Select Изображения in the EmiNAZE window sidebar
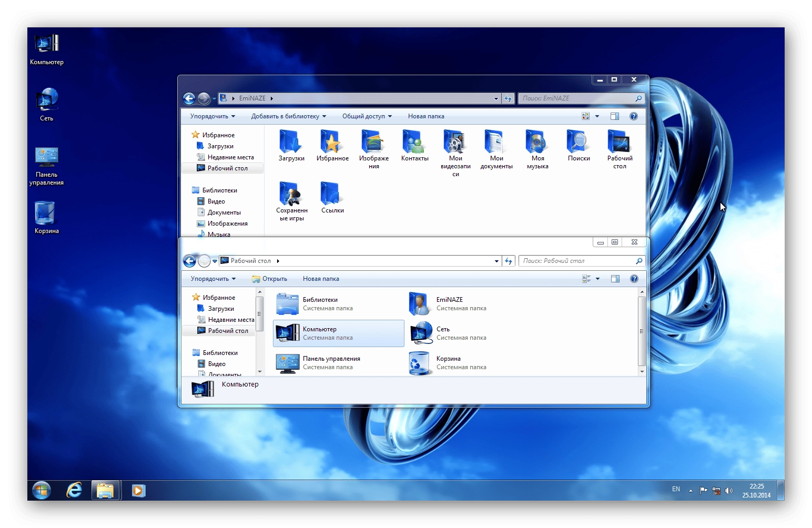 point(222,224)
